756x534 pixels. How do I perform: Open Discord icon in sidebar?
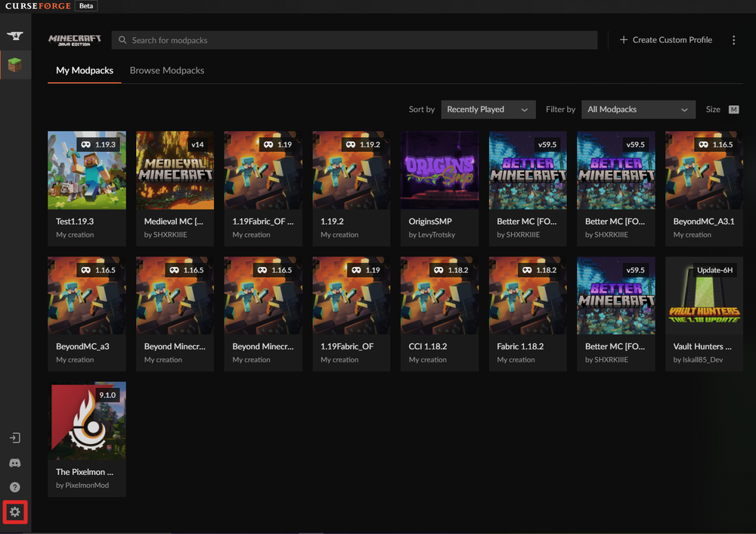point(14,463)
